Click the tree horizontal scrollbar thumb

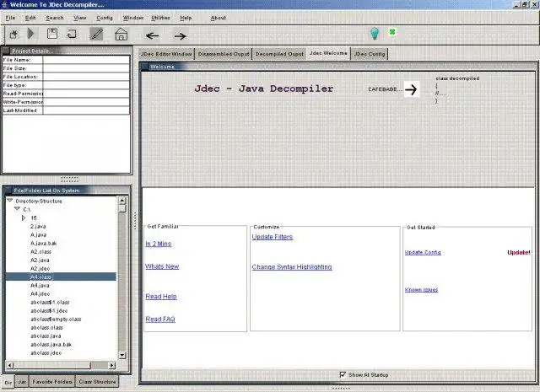point(52,365)
